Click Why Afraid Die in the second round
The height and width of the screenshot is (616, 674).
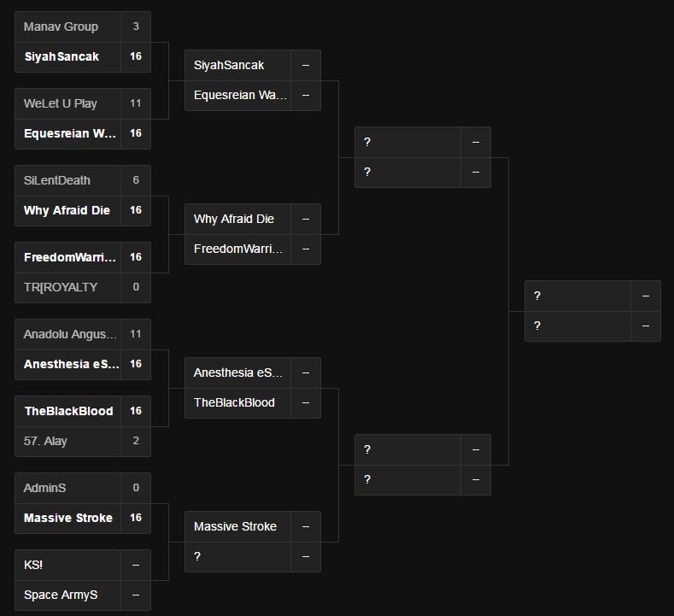point(234,219)
